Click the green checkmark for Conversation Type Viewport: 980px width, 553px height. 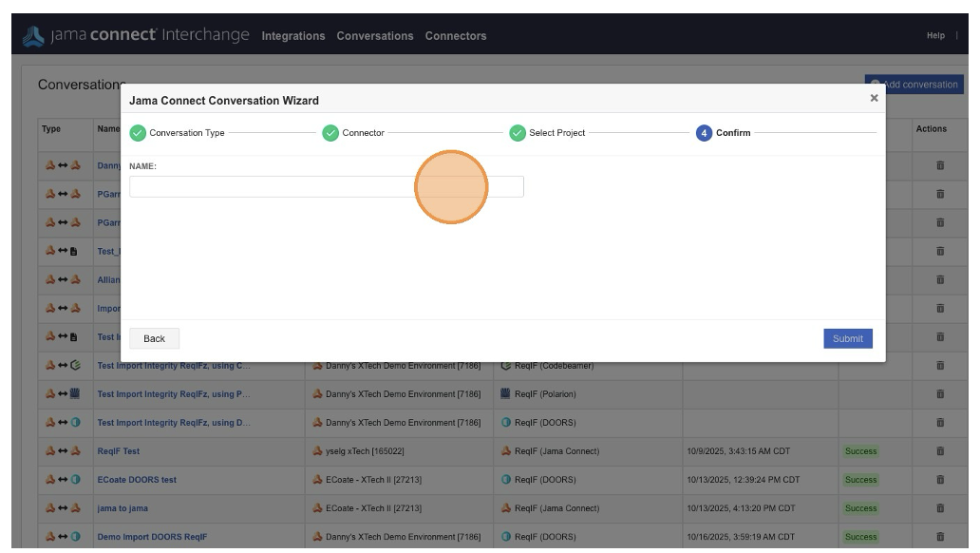point(138,133)
